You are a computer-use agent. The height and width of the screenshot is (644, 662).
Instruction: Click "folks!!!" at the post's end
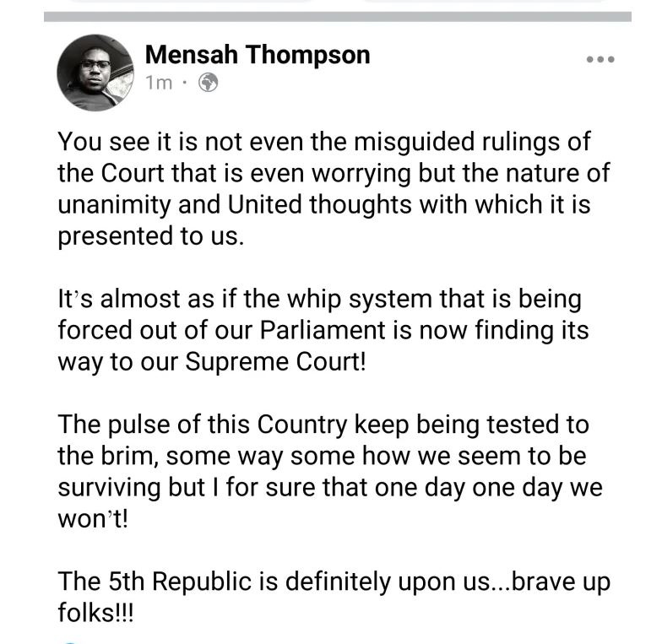tap(95, 614)
